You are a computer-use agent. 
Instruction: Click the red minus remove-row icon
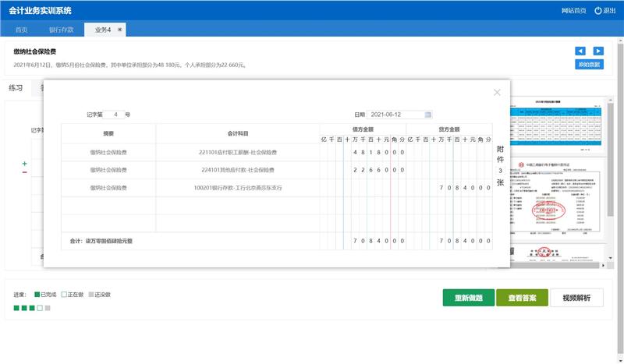pos(25,172)
